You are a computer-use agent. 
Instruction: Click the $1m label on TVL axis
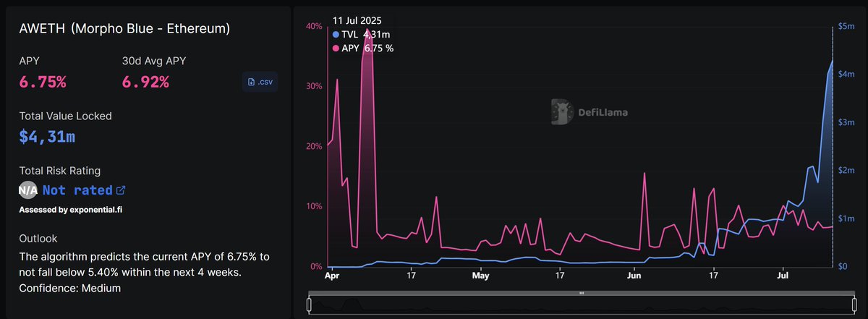click(x=846, y=218)
